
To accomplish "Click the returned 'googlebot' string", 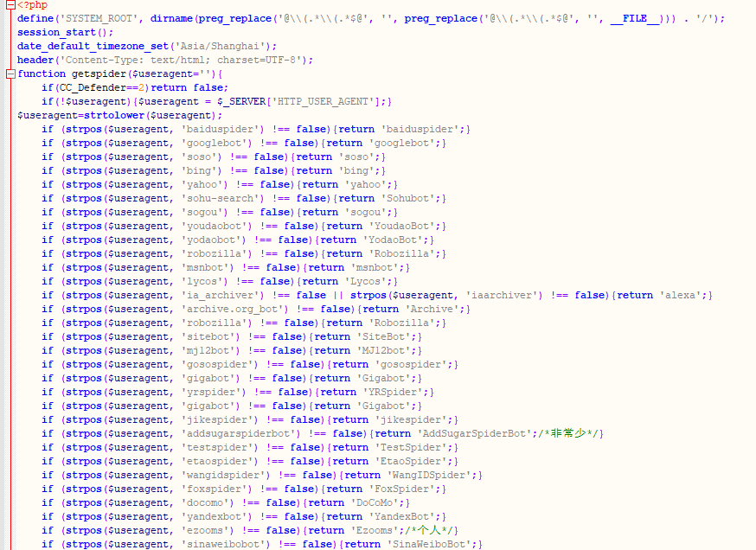I will 402,144.
